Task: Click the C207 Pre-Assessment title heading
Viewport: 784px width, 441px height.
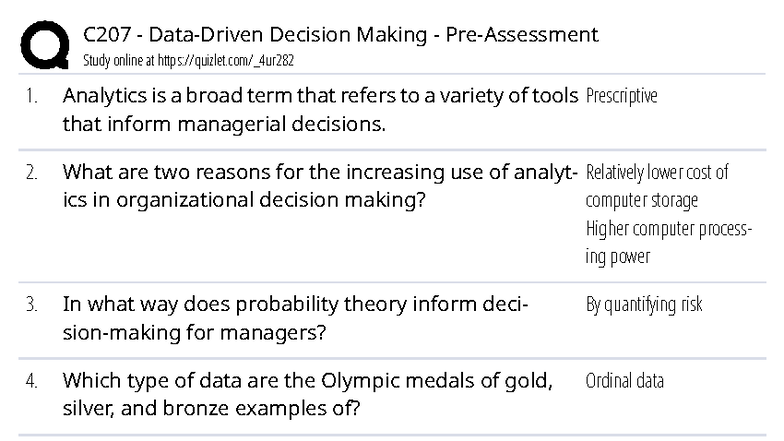Action: coord(341,35)
